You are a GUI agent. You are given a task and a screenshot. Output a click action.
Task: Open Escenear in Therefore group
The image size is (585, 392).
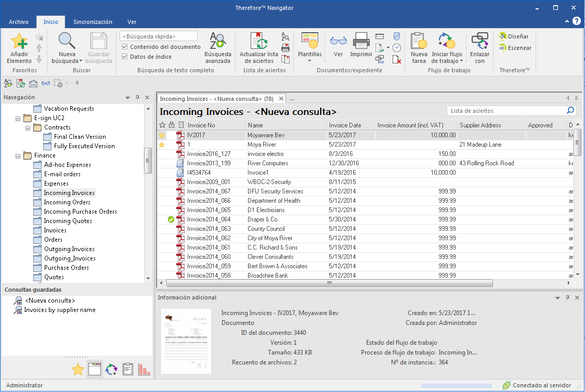tap(515, 48)
